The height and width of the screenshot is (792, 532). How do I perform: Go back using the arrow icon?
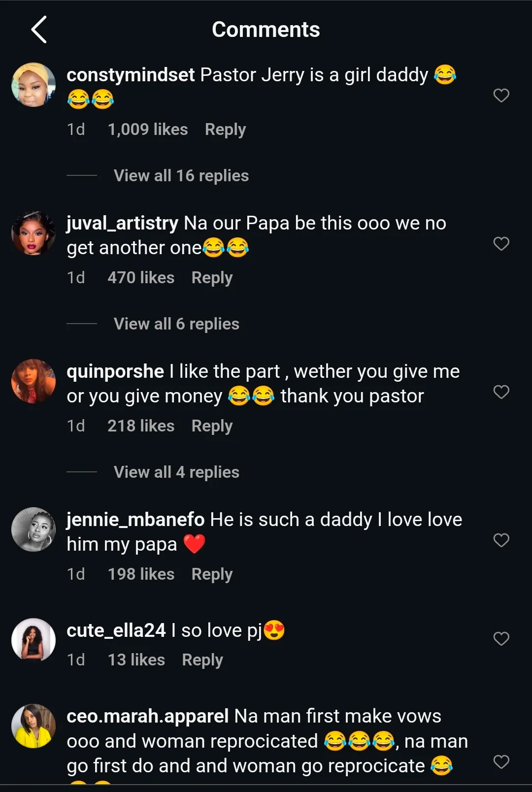point(39,30)
